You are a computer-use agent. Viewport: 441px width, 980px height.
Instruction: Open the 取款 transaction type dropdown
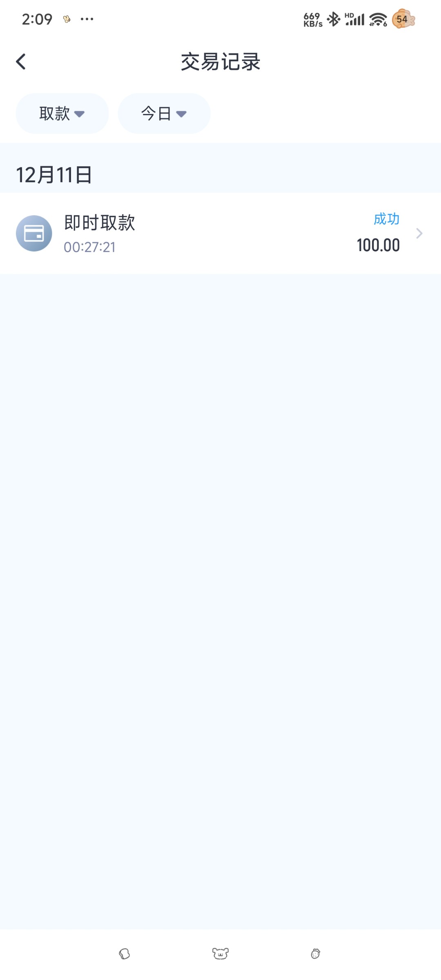click(62, 114)
